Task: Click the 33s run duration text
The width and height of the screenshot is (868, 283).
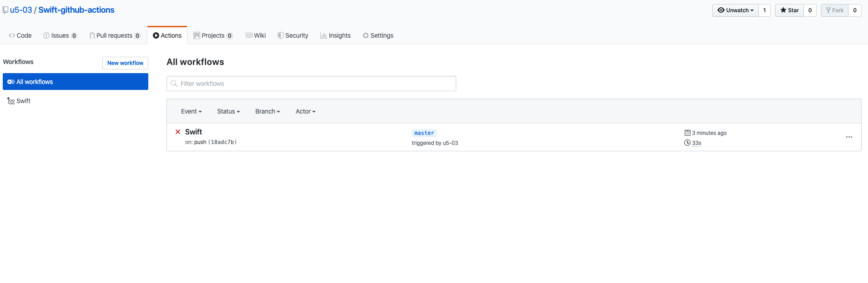Action: pyautogui.click(x=696, y=143)
